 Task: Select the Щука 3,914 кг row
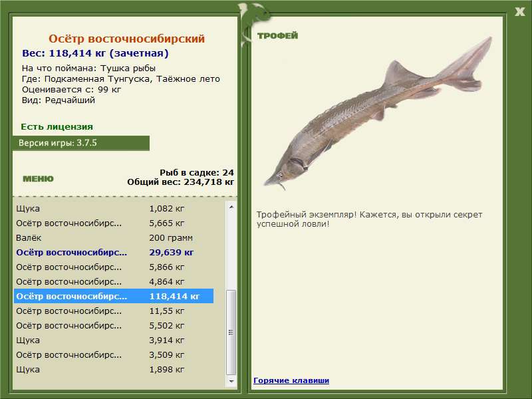tap(114, 340)
